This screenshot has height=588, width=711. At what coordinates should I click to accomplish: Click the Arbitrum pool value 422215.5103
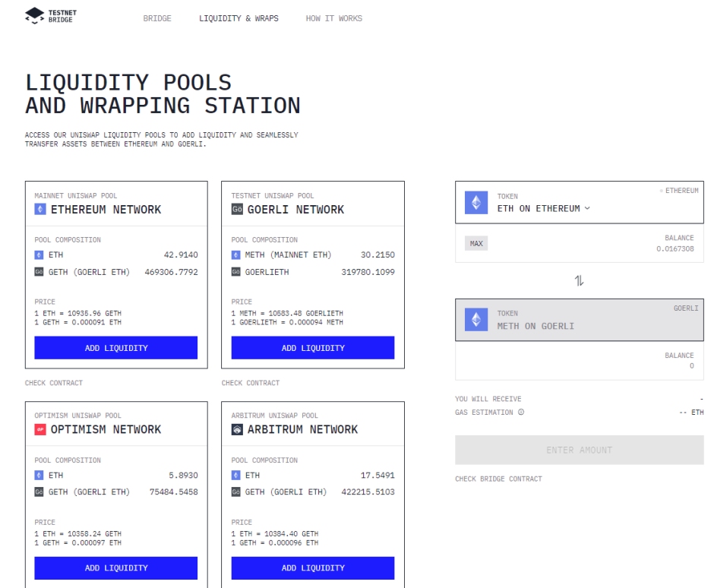[368, 492]
